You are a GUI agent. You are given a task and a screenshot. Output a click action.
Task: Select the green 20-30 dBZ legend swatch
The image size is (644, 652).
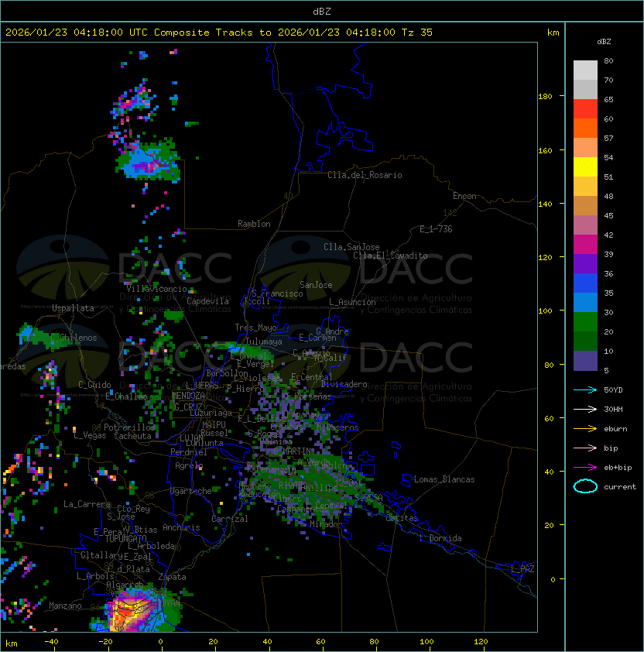tap(585, 322)
